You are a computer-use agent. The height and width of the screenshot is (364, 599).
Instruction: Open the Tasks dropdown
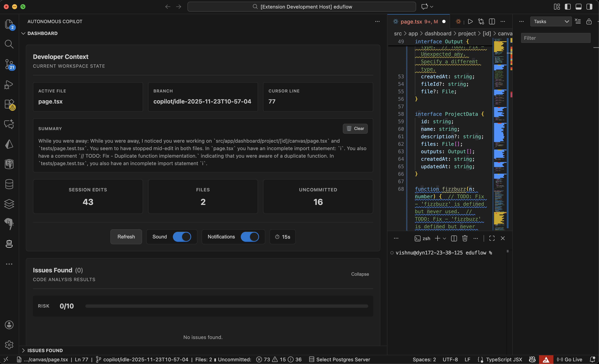[x=551, y=22]
